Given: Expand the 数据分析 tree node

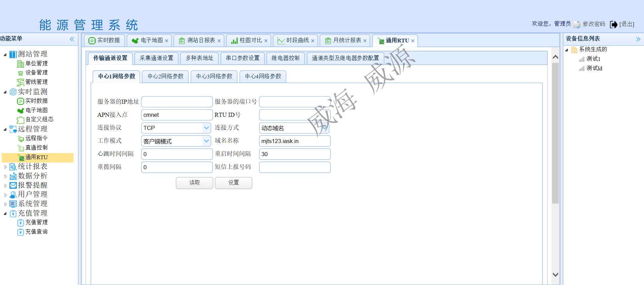Looking at the screenshot, I should point(5,176).
